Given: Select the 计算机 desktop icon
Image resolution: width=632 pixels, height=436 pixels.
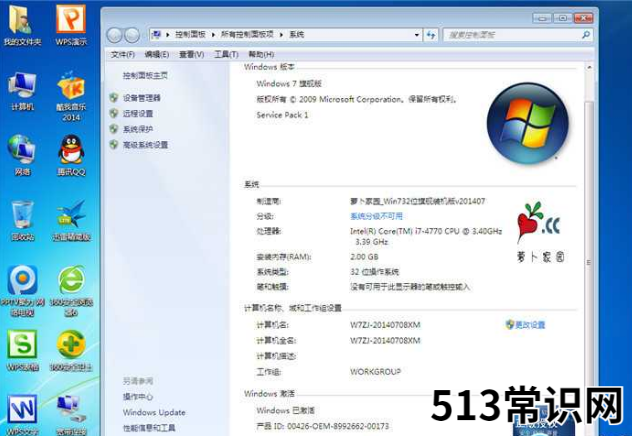Looking at the screenshot, I should pos(22,91).
